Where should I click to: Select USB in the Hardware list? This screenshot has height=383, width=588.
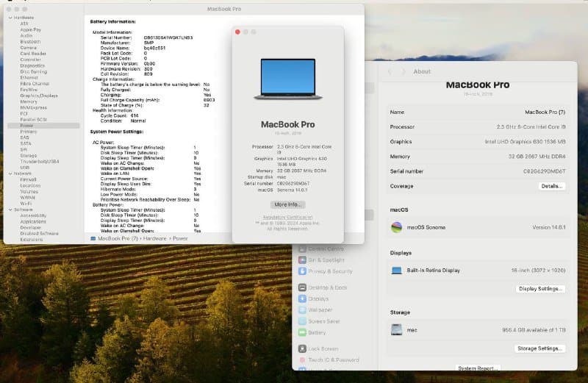click(25, 168)
